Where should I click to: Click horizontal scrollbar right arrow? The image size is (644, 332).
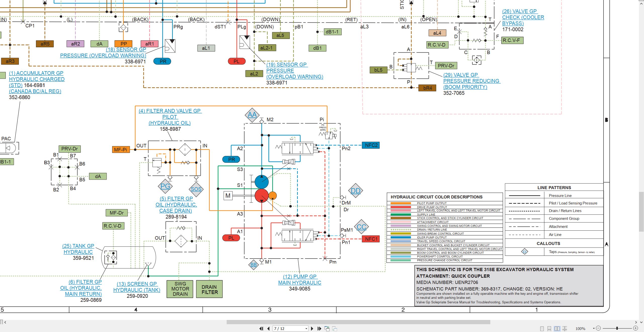pos(636,322)
